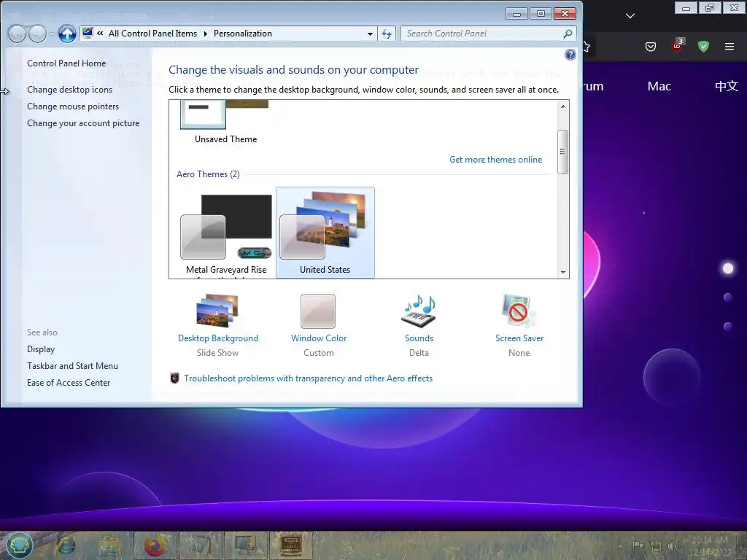Click the taskbar clock
This screenshot has height=560, width=747.
pyautogui.click(x=710, y=546)
